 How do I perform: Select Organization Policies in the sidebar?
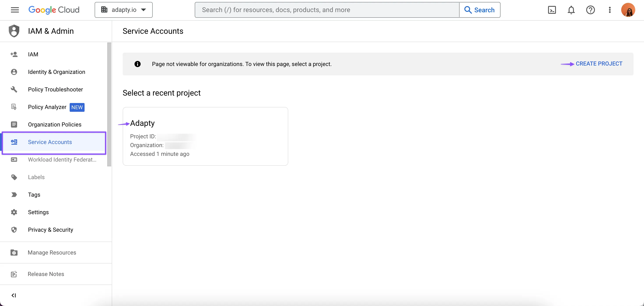(x=55, y=124)
